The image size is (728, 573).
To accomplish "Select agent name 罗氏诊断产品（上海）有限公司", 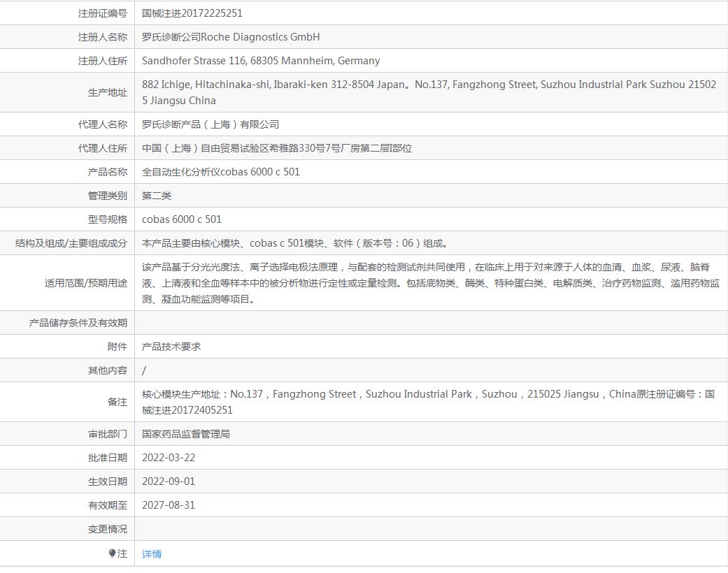I will tap(210, 124).
